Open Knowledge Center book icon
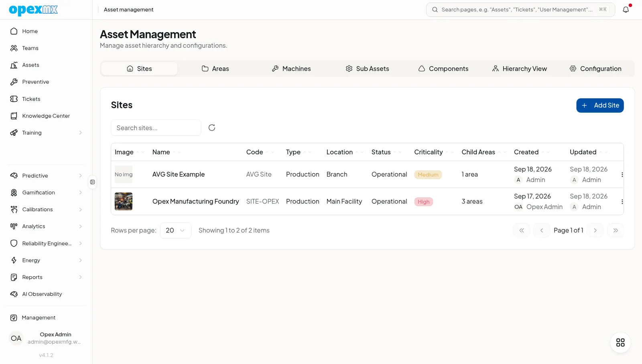Image resolution: width=642 pixels, height=364 pixels. pos(14,116)
